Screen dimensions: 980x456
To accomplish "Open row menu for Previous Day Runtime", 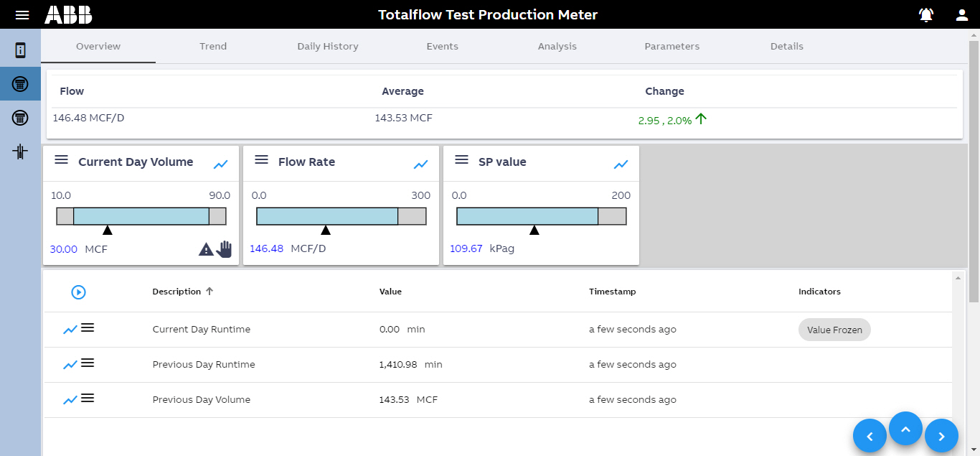I will pos(88,363).
